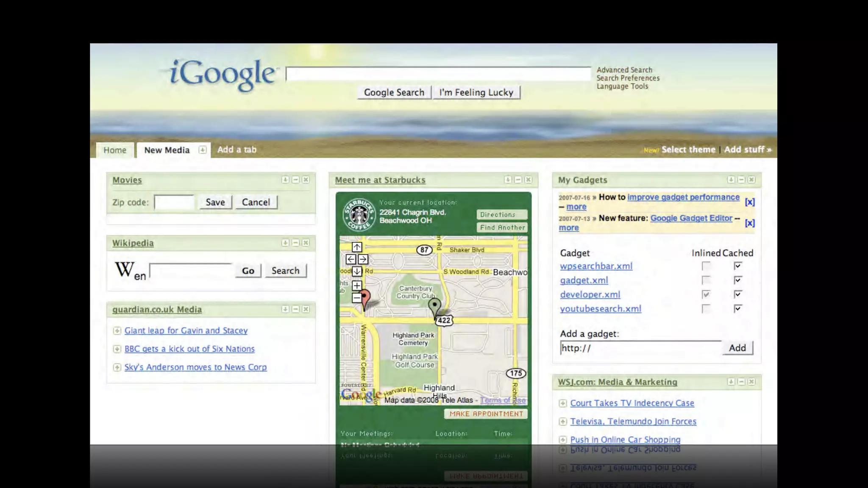Zoom out on the Starbucks map
Screen dimensions: 868x488
[357, 298]
